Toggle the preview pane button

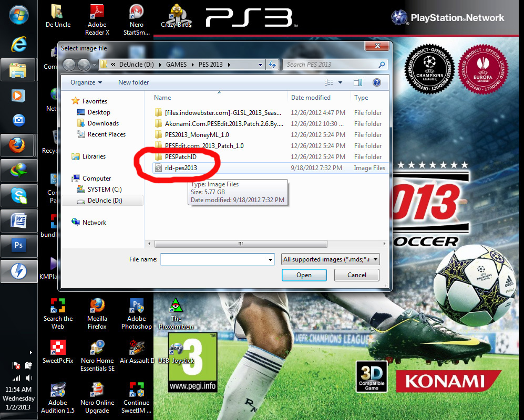(x=358, y=82)
